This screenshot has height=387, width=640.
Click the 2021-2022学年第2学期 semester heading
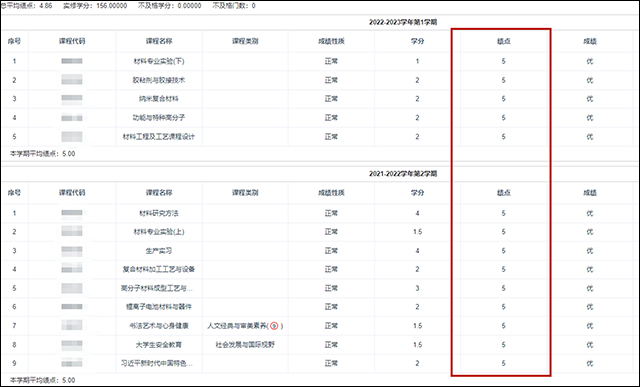[403, 174]
